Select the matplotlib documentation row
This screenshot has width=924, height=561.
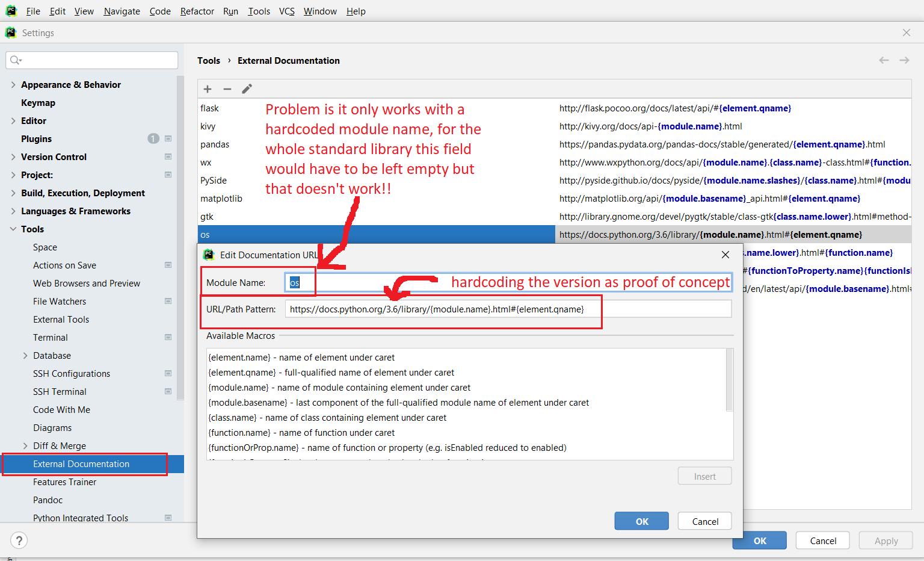pos(555,199)
